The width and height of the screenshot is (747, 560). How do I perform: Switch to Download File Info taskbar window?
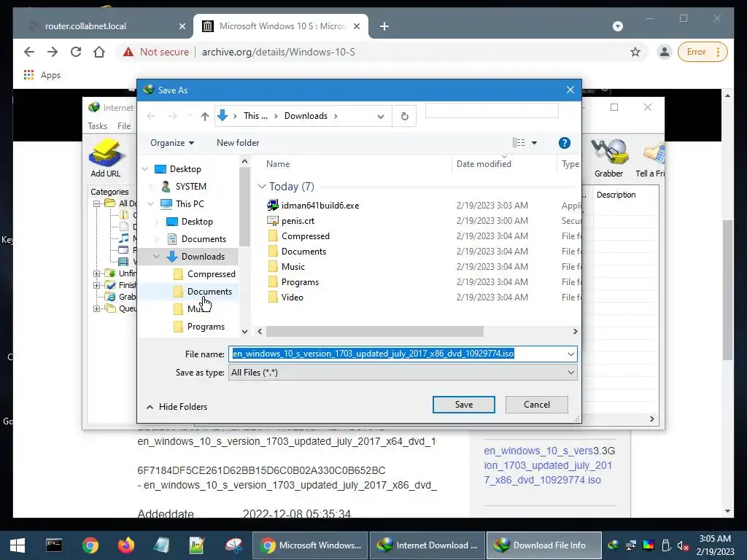[x=543, y=545]
